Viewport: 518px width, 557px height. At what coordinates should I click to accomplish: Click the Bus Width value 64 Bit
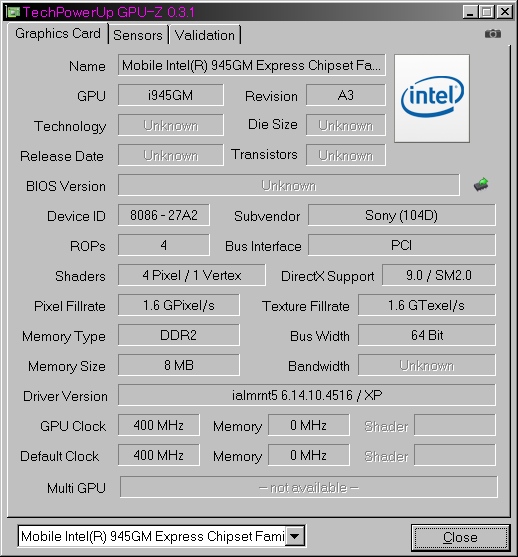click(x=427, y=335)
